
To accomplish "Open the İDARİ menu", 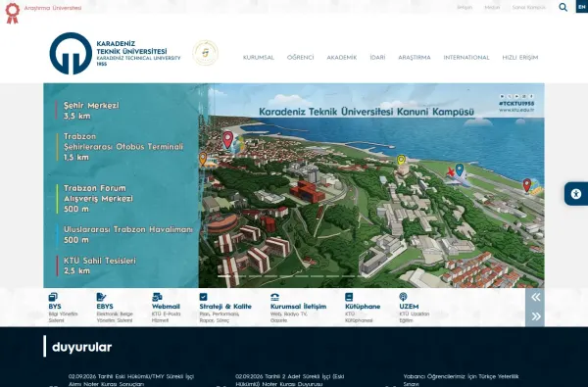I will pyautogui.click(x=377, y=58).
